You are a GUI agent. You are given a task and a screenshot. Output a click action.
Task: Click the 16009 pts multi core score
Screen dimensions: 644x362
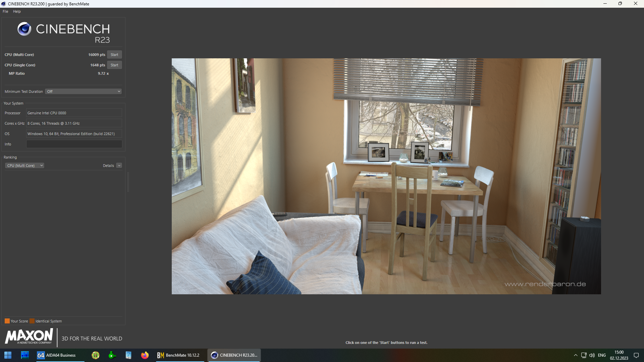coord(97,55)
